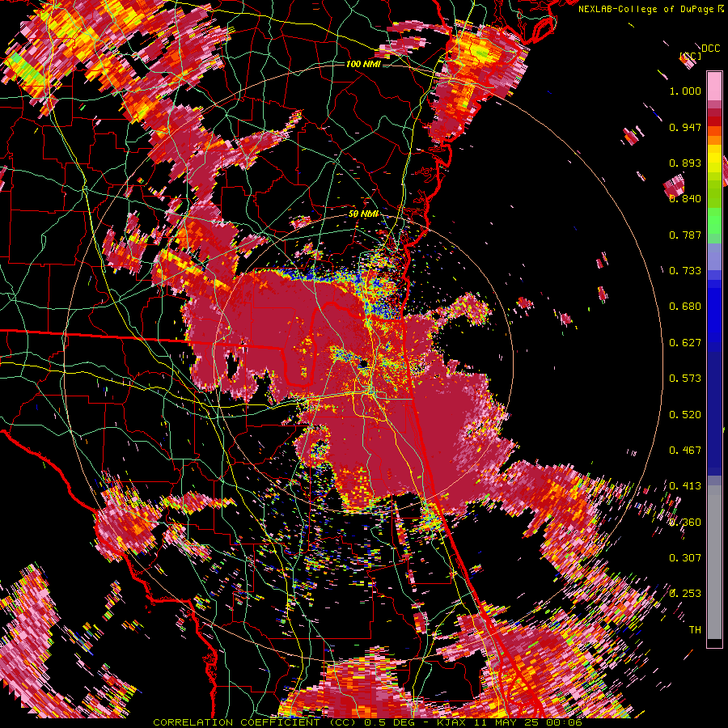
Task: Click the 0.733 color scale value
Action: (x=685, y=271)
